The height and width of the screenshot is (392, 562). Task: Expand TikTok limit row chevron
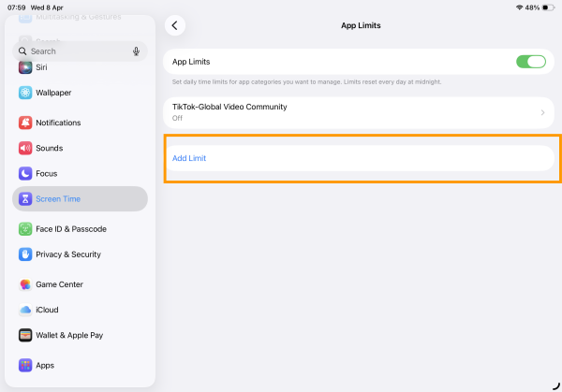point(542,113)
